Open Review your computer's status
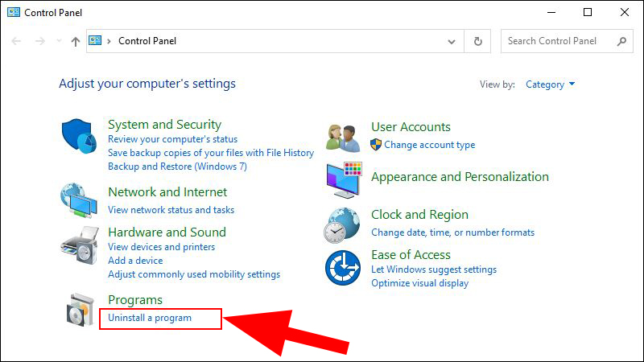 point(172,139)
